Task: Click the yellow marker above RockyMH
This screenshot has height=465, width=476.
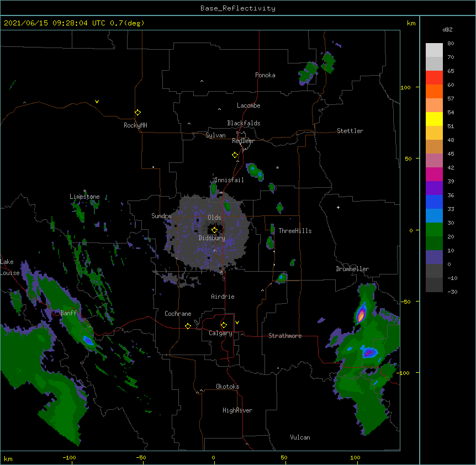Action: click(137, 113)
